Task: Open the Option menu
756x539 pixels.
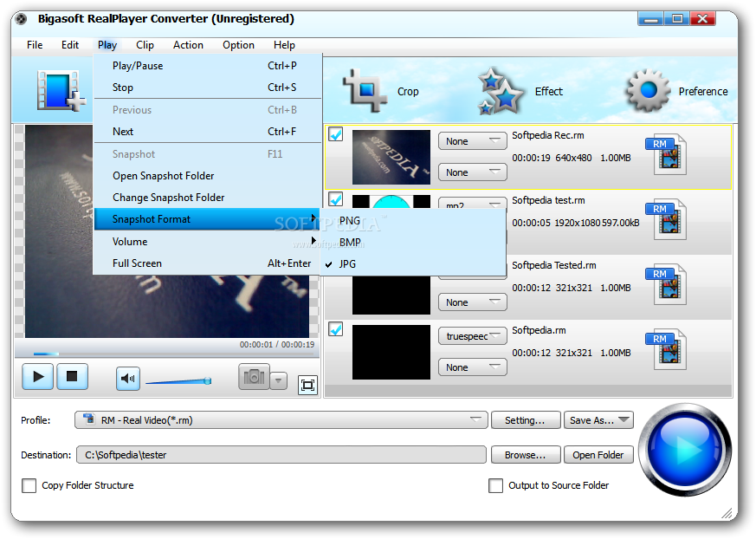Action: 238,45
